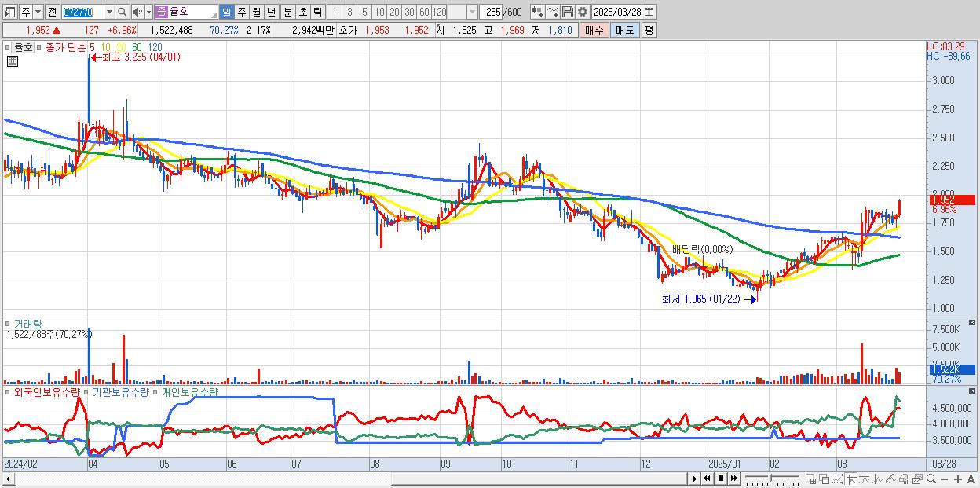Click interval 5 button

click(364, 12)
